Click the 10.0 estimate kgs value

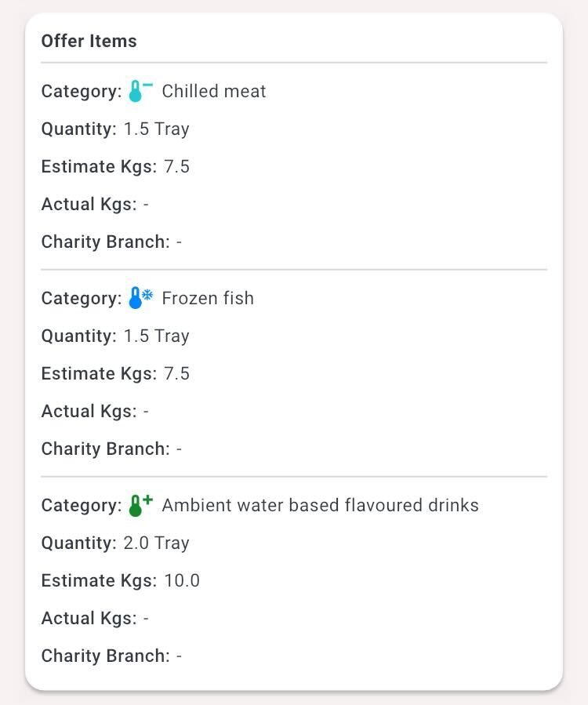(x=182, y=580)
